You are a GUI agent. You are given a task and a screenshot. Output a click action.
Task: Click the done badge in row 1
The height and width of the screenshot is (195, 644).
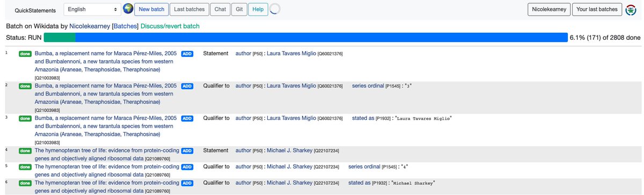25,54
